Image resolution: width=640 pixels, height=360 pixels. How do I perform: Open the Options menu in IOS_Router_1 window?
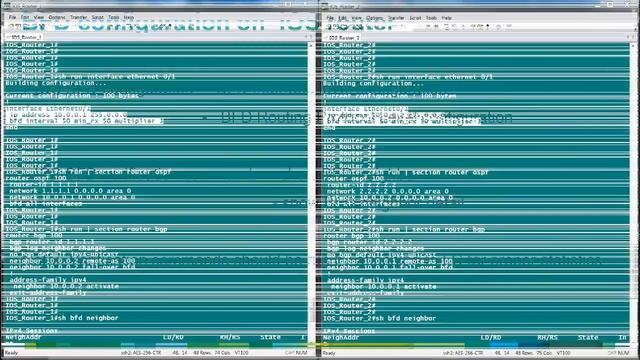click(x=57, y=18)
